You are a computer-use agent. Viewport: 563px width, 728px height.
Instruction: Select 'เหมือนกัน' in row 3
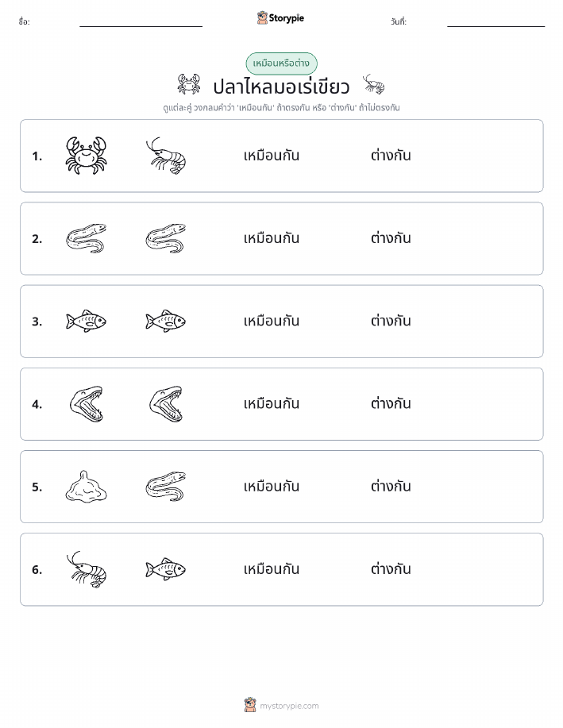click(x=272, y=321)
